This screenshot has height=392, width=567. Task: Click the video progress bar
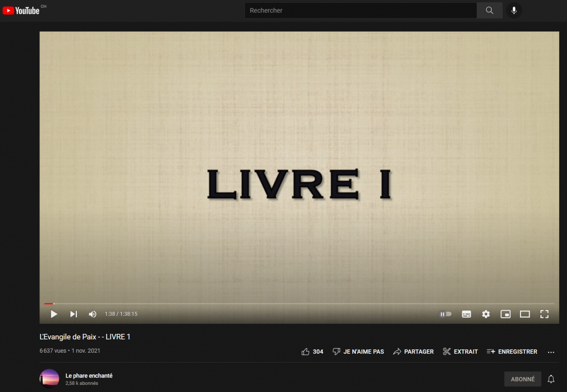click(299, 303)
